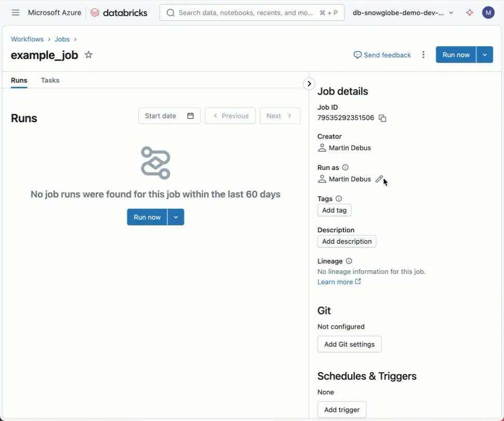Click Microsoft Azure label

[x=55, y=12]
